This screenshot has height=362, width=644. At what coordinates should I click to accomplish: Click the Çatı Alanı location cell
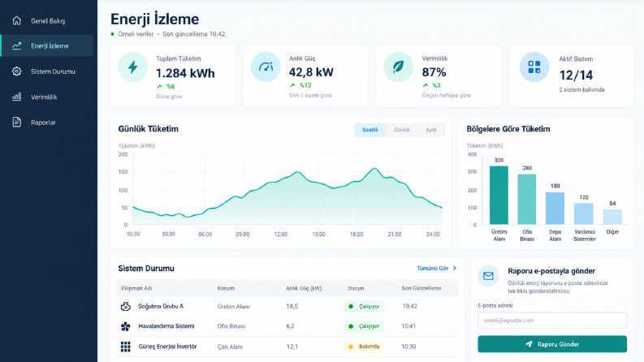click(230, 347)
